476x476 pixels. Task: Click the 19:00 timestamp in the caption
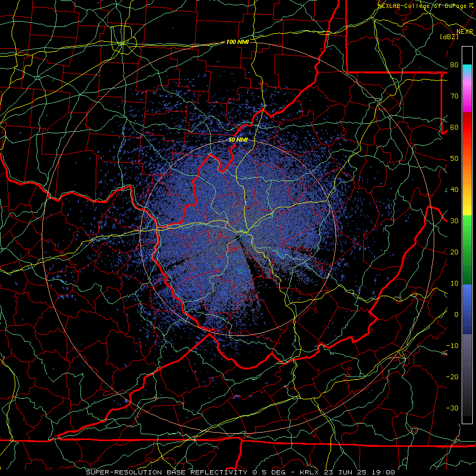click(x=385, y=472)
